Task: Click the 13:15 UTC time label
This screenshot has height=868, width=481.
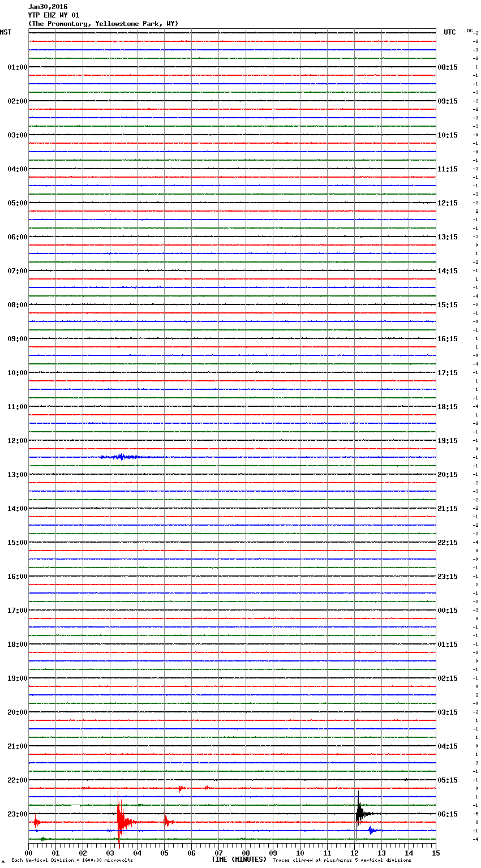Action: click(448, 237)
